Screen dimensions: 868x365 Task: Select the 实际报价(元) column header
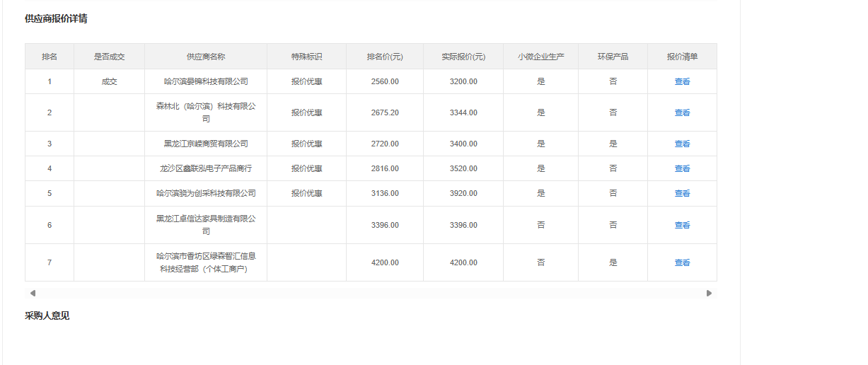(x=463, y=57)
